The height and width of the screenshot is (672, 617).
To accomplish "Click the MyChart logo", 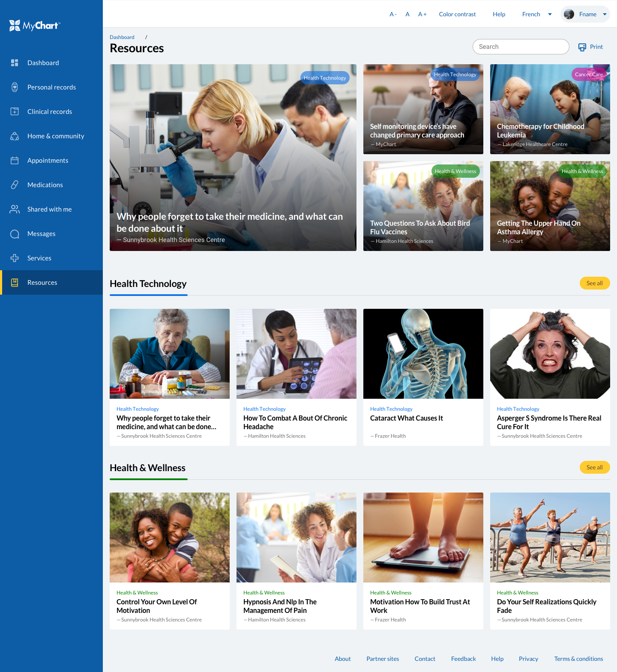I will click(x=35, y=26).
